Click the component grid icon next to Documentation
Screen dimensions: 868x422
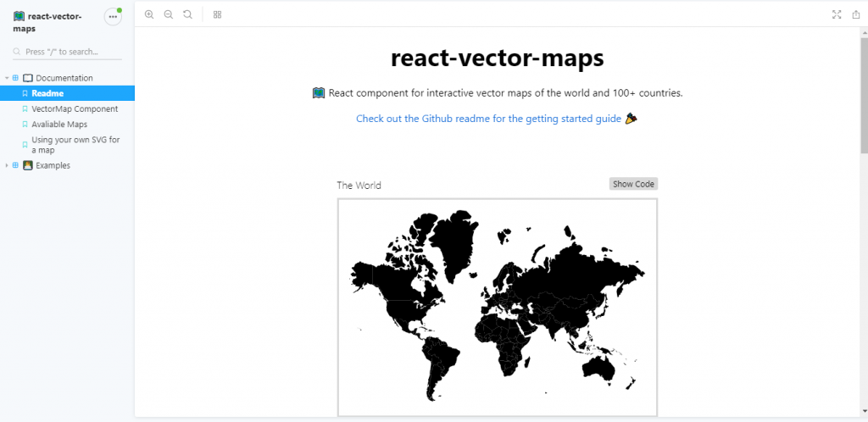15,78
